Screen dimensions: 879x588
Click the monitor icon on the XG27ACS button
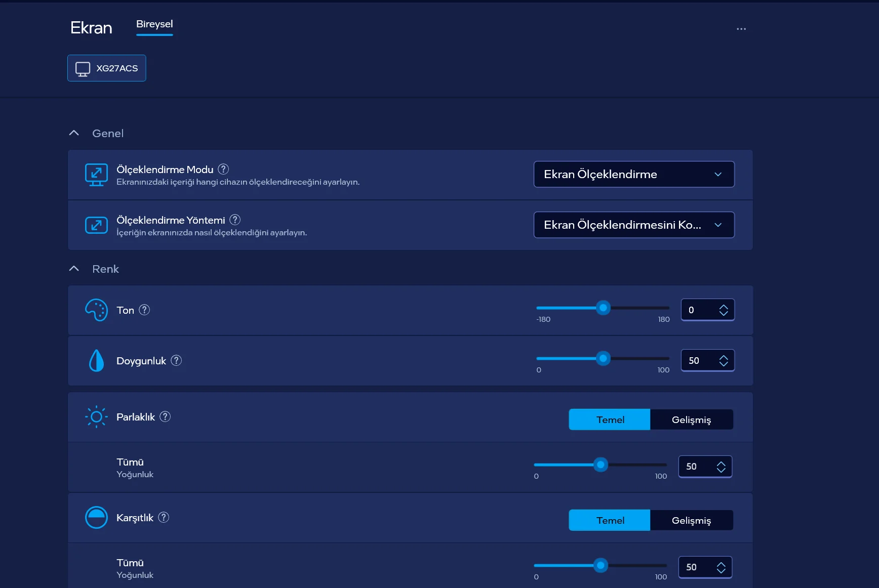83,68
